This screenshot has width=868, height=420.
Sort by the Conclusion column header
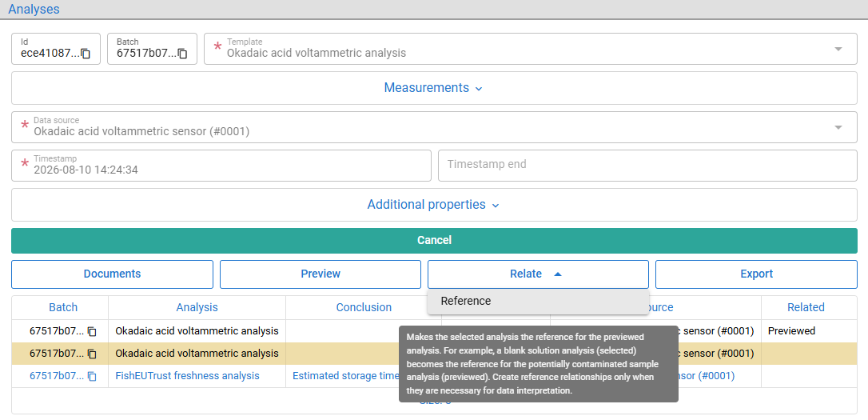click(x=364, y=307)
